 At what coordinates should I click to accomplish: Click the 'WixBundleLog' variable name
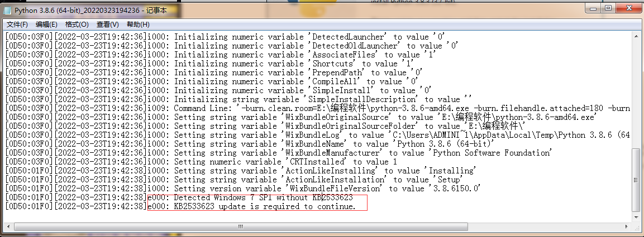point(313,136)
